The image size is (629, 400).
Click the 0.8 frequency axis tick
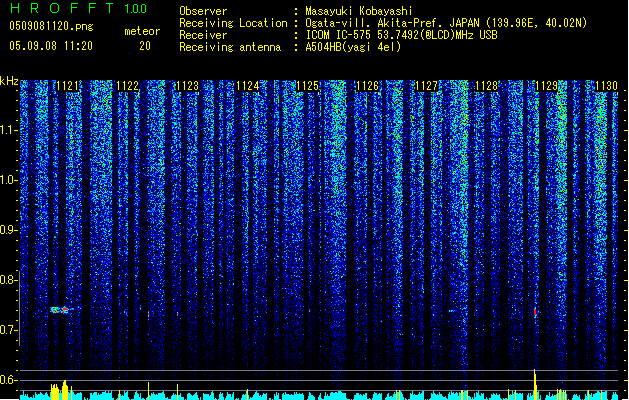[x=8, y=280]
